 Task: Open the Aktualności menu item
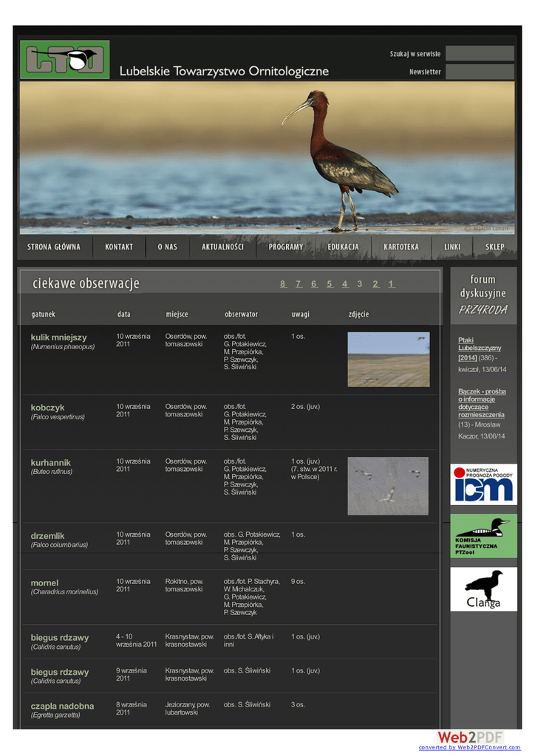tap(222, 247)
